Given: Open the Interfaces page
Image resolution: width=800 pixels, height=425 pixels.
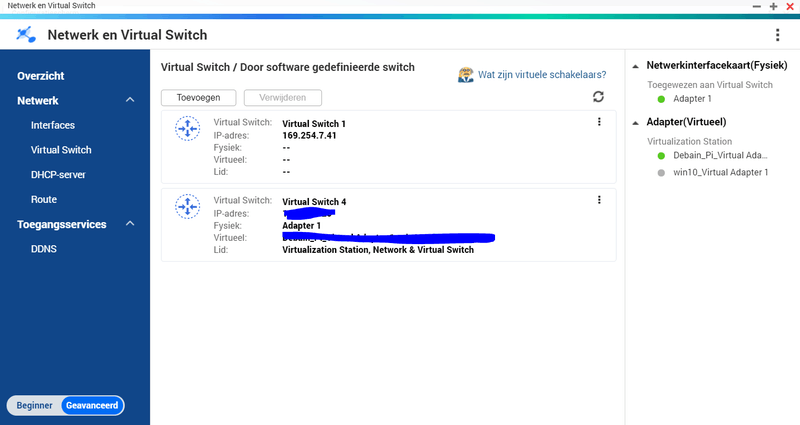Looking at the screenshot, I should pyautogui.click(x=53, y=125).
